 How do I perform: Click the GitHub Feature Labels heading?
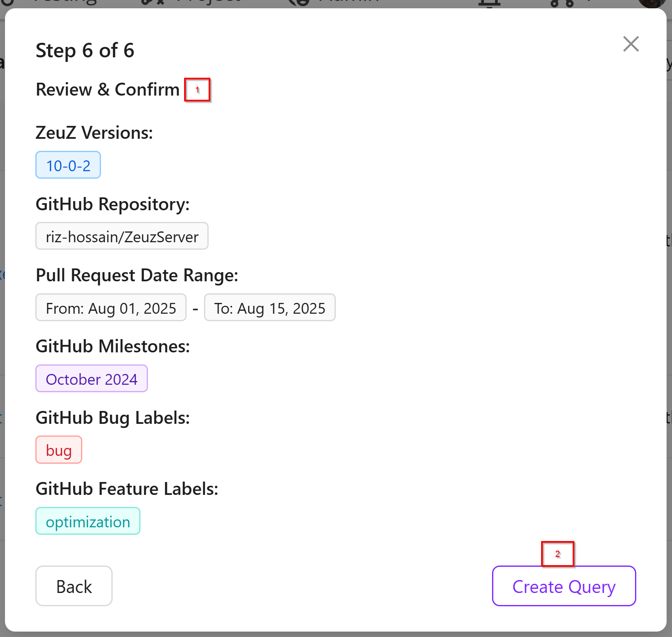pos(127,489)
